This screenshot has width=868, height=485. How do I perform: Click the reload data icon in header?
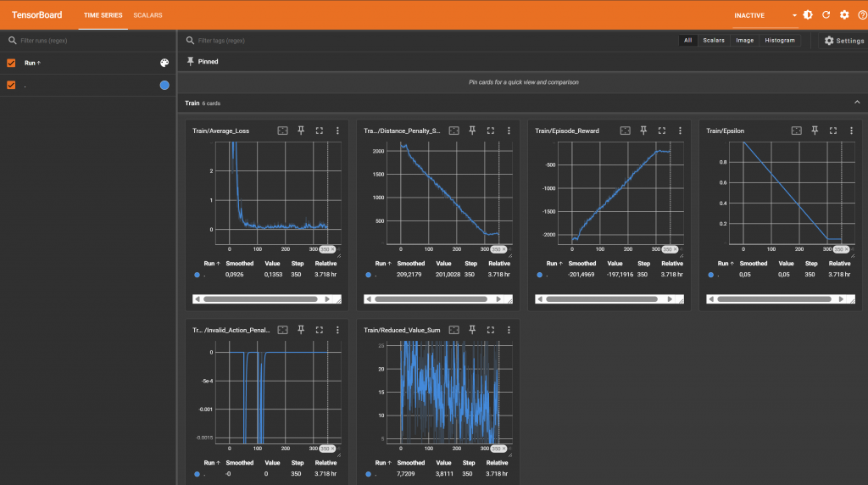[x=826, y=15]
